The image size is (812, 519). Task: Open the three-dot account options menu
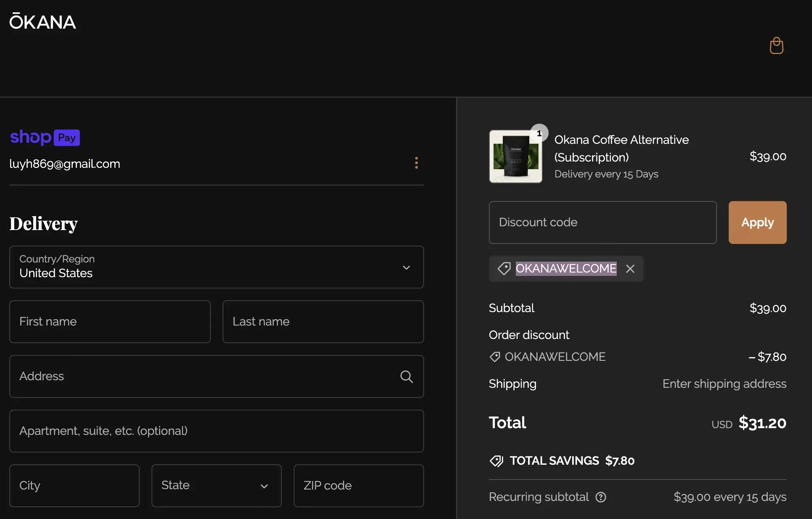pos(416,163)
